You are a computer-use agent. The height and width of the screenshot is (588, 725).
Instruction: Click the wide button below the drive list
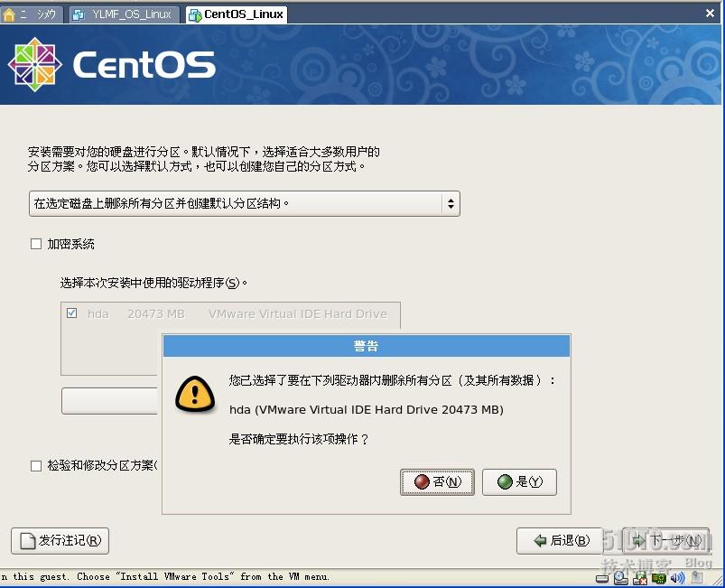pos(110,401)
